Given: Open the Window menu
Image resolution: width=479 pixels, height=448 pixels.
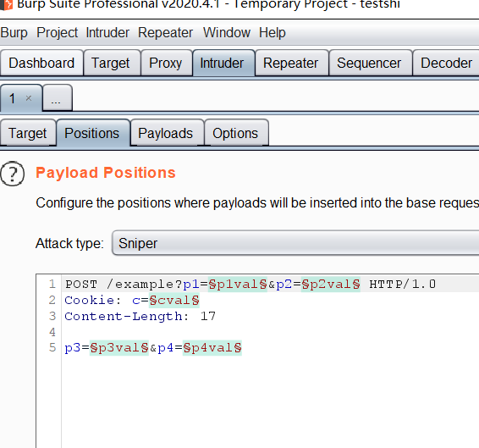Looking at the screenshot, I should pos(227,32).
